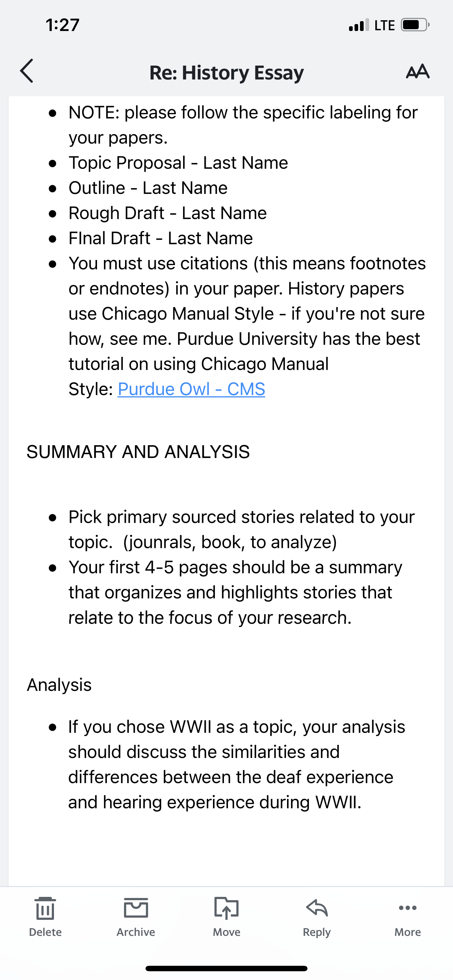Viewport: 453px width, 980px height.
Task: Tap the back arrow icon
Action: coord(27,71)
